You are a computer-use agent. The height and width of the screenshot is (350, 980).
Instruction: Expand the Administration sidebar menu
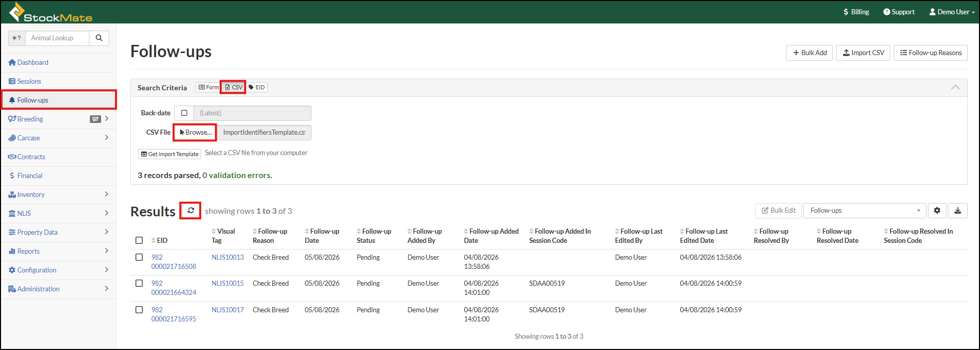[x=106, y=288]
